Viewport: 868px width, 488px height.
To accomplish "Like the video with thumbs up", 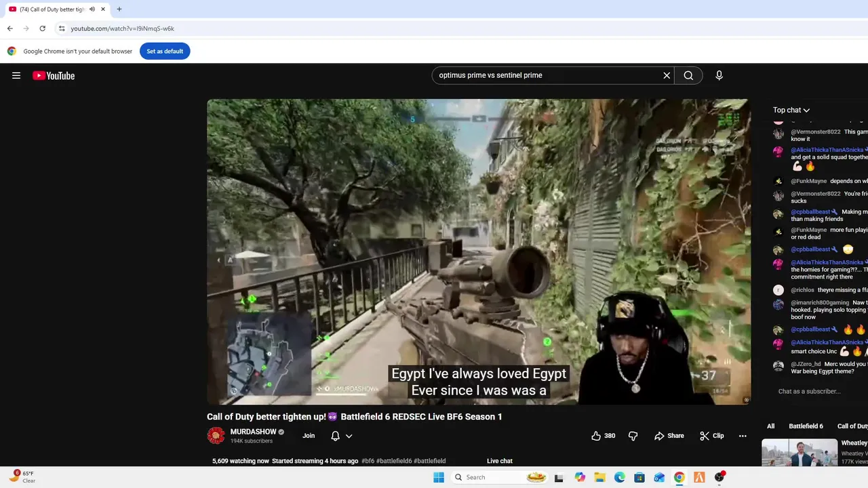I will tap(603, 436).
